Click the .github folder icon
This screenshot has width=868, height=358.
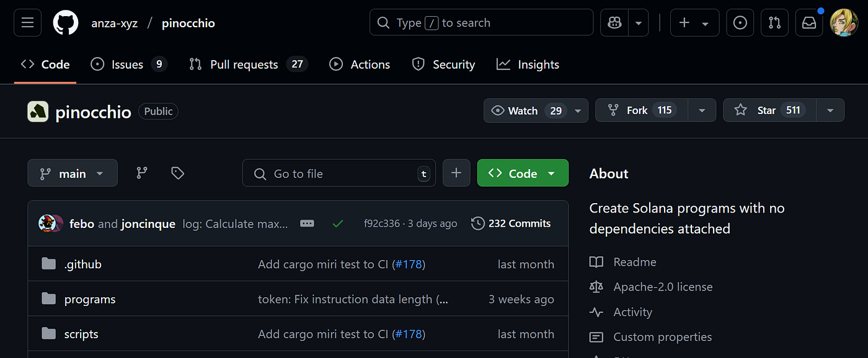point(49,264)
